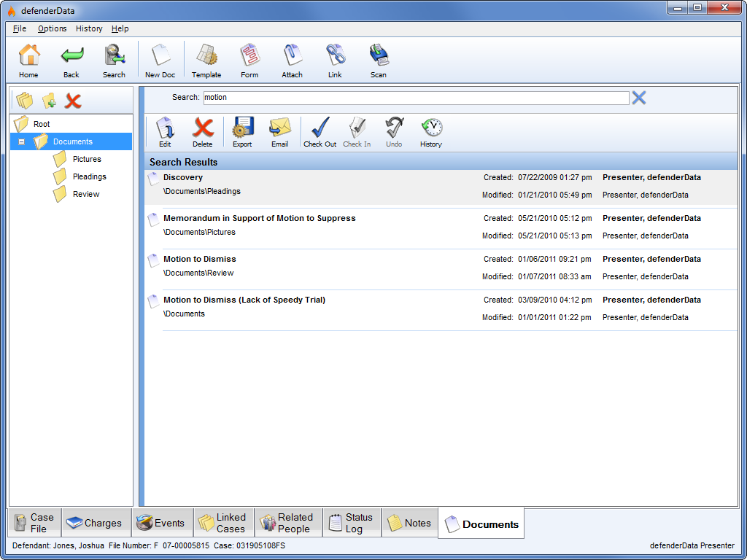Export the selected document
The width and height of the screenshot is (747, 560).
tap(242, 132)
